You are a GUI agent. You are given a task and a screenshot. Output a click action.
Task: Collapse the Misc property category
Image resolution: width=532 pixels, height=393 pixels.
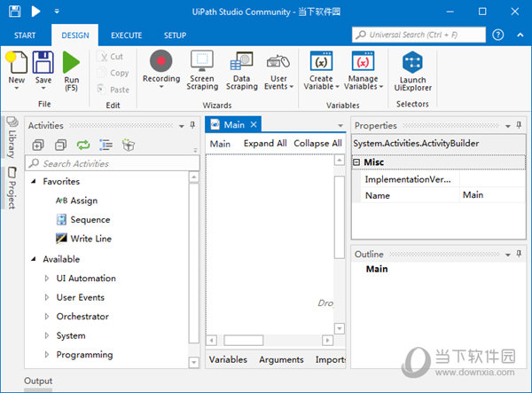click(356, 162)
